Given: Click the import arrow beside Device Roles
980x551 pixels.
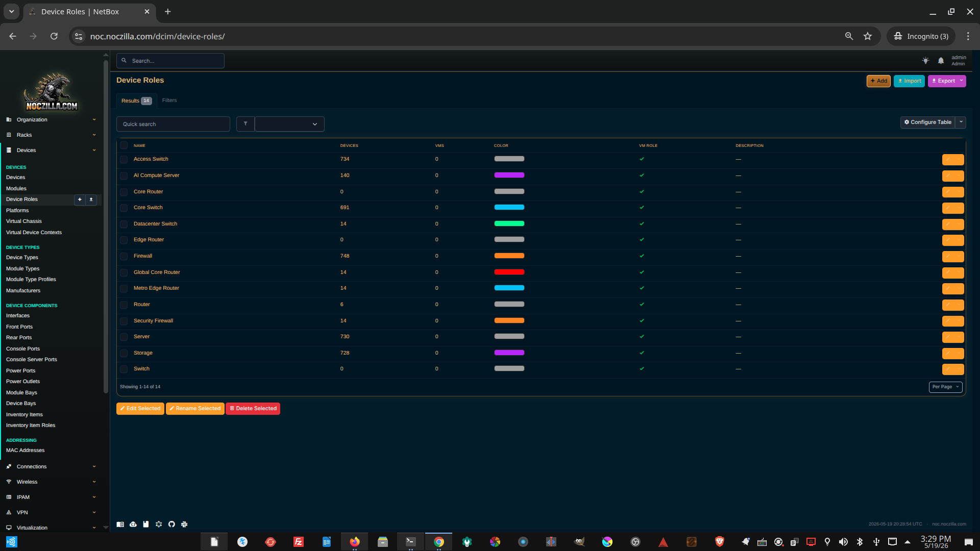Looking at the screenshot, I should (91, 199).
